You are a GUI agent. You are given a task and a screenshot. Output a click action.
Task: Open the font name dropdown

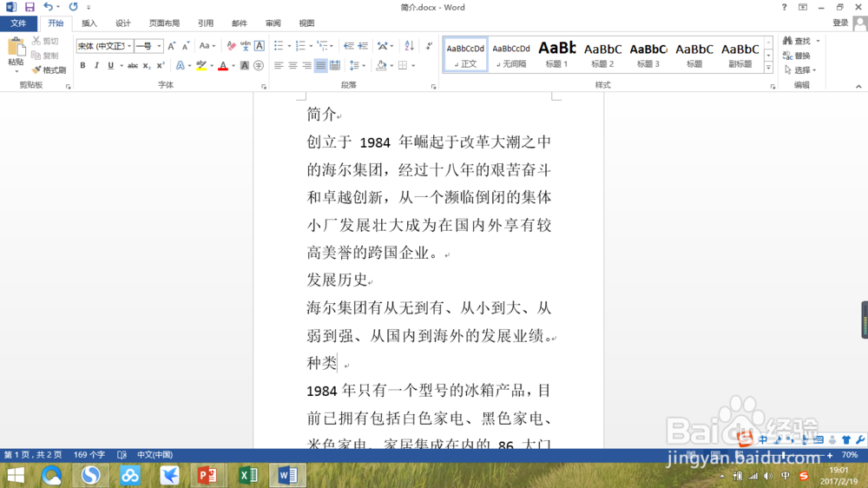[129, 46]
